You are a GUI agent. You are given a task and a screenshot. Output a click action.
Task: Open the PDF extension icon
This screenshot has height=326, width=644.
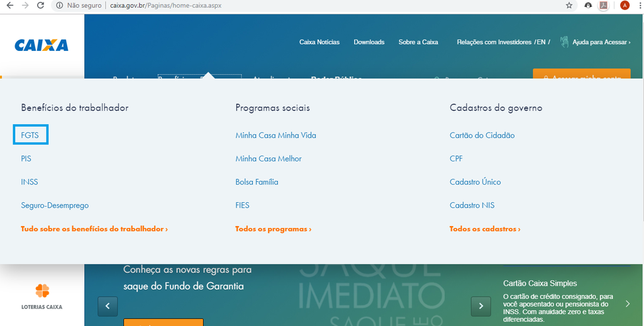point(603,5)
